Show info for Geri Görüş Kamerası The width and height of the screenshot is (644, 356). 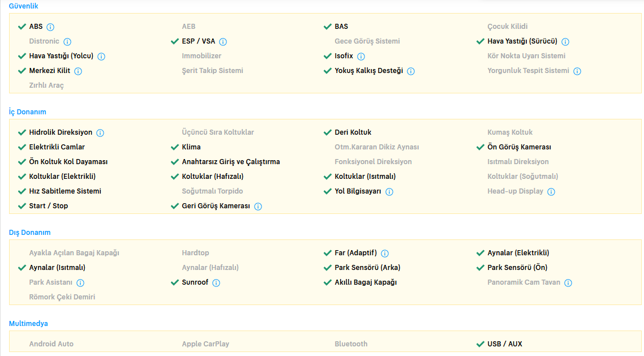[259, 207]
